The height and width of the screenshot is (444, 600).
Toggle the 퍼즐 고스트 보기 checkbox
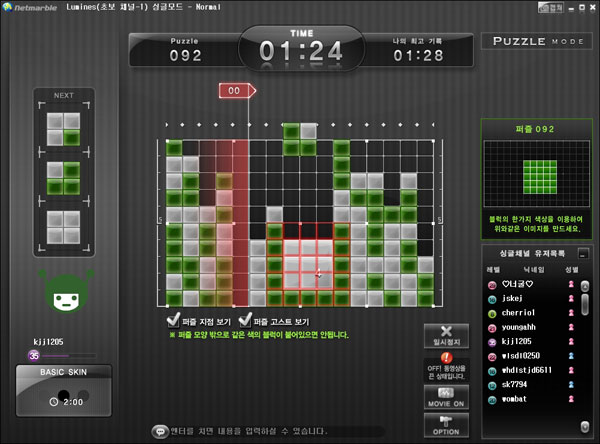coord(244,321)
